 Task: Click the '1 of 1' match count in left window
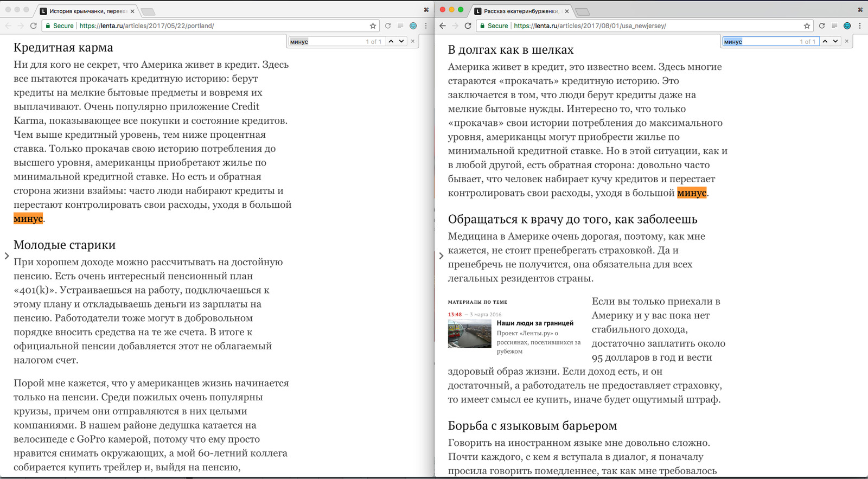(x=373, y=41)
